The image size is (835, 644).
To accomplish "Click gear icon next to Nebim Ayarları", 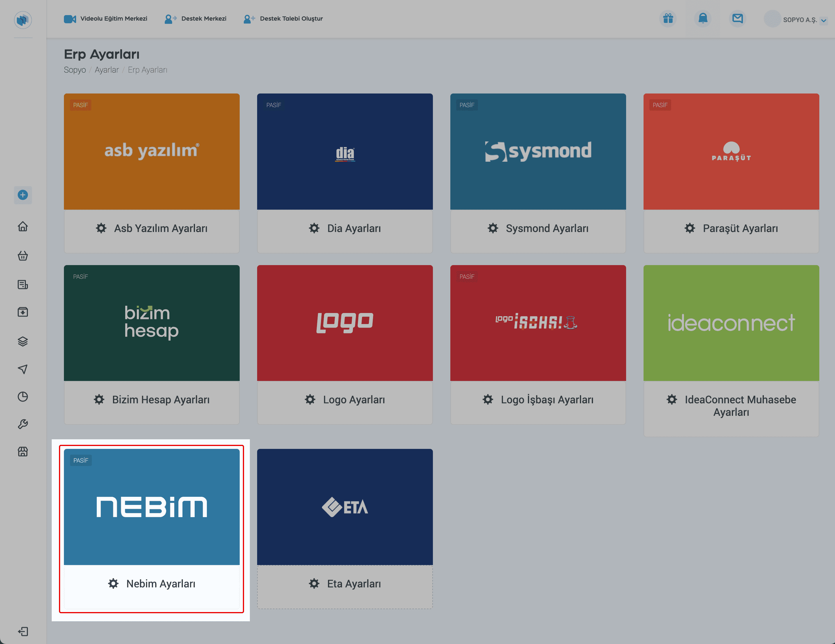I will pos(113,584).
